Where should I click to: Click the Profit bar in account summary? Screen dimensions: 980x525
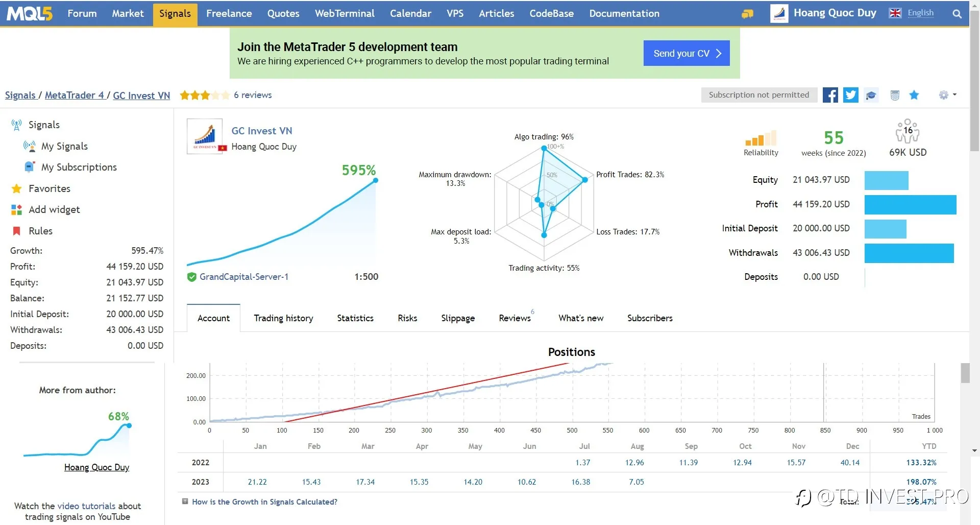point(910,204)
